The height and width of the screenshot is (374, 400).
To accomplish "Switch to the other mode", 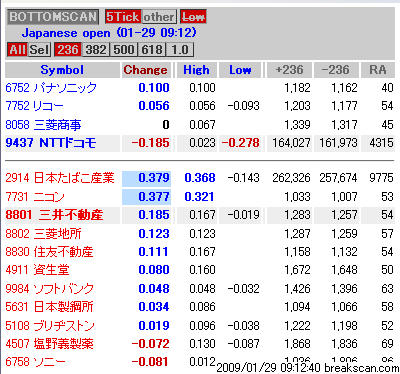I will pyautogui.click(x=159, y=17).
